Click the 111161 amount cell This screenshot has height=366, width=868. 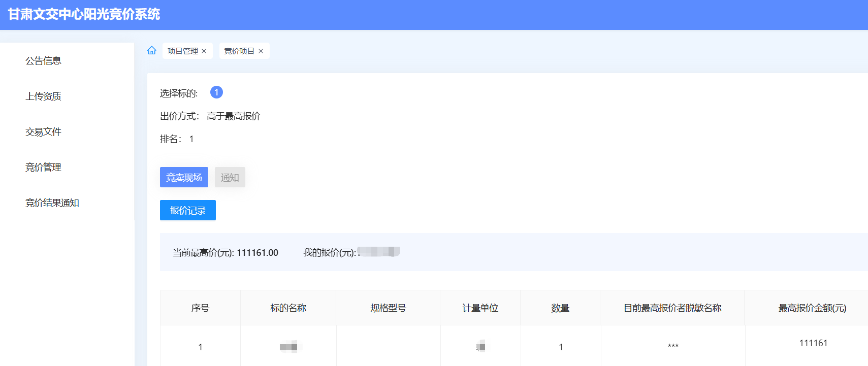tap(813, 343)
